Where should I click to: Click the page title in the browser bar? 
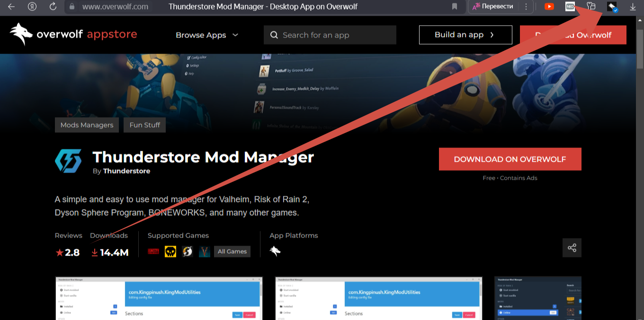click(263, 7)
